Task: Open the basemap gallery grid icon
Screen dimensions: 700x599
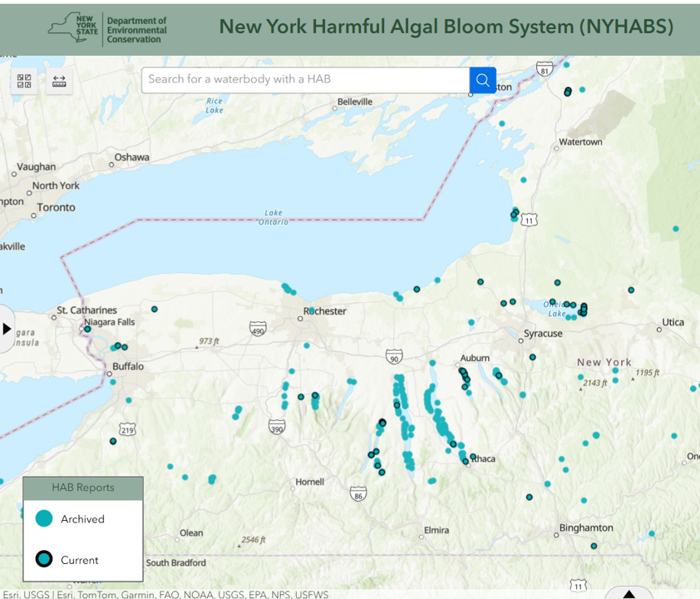Action: [23, 81]
